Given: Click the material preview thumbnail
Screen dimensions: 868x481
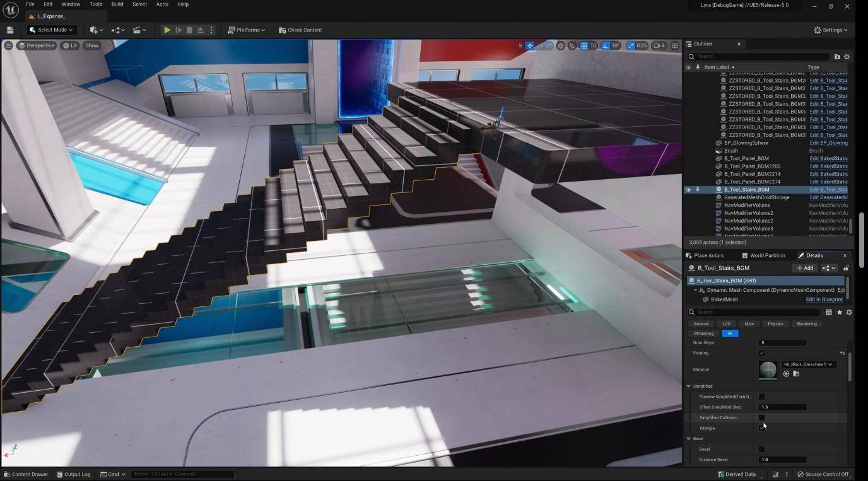Looking at the screenshot, I should point(768,369).
